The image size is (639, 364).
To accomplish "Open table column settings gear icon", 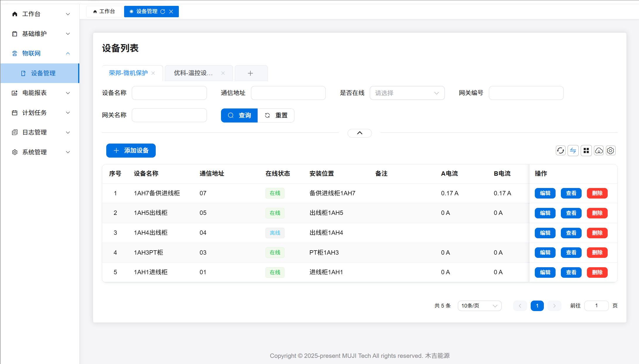I will (611, 151).
